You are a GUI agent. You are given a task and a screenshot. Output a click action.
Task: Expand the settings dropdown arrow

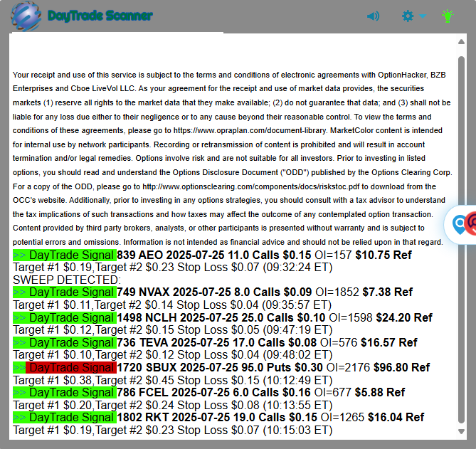422,16
